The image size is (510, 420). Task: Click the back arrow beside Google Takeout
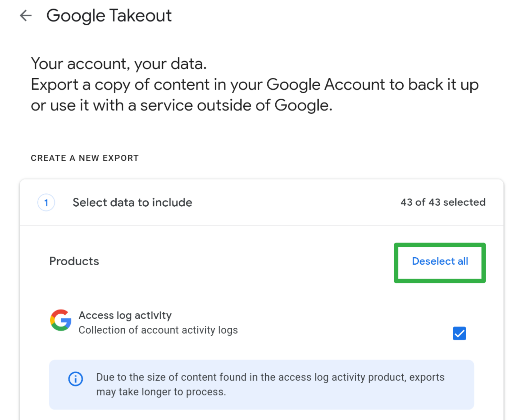26,16
